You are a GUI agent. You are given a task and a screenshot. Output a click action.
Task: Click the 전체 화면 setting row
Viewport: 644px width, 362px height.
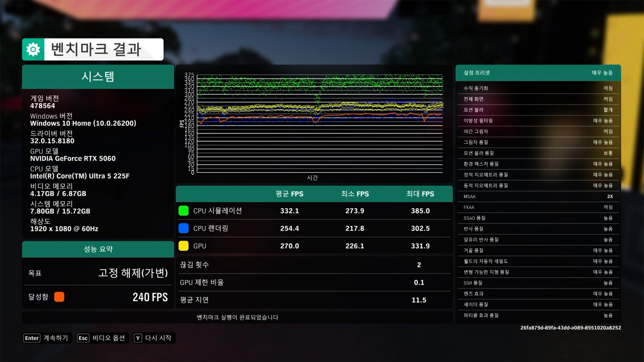point(538,99)
